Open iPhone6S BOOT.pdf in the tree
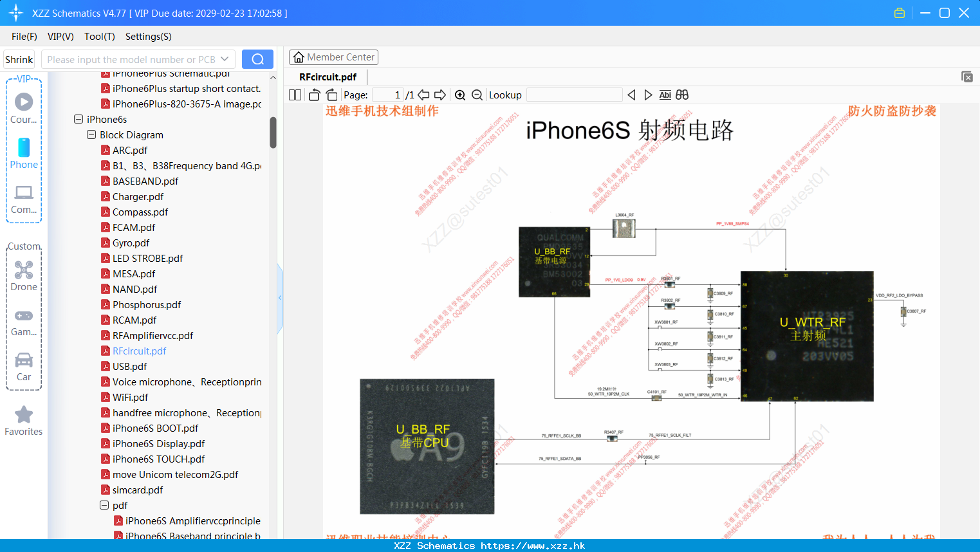980x552 pixels. click(x=155, y=428)
